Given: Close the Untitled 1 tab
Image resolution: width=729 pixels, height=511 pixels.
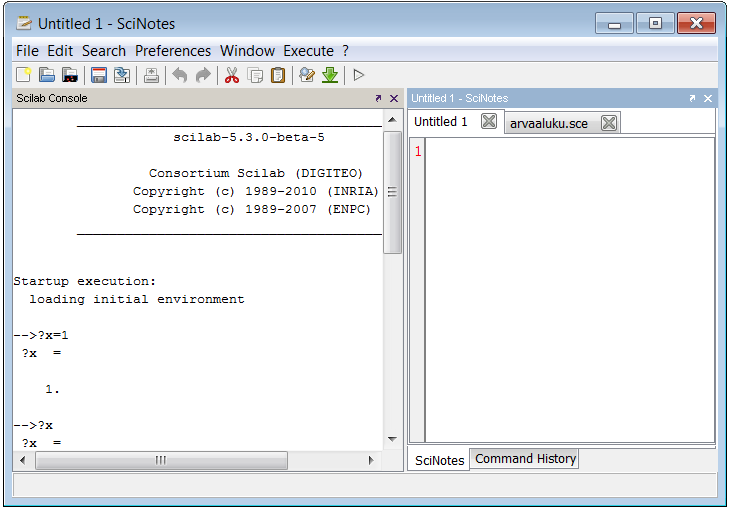Looking at the screenshot, I should coord(489,121).
